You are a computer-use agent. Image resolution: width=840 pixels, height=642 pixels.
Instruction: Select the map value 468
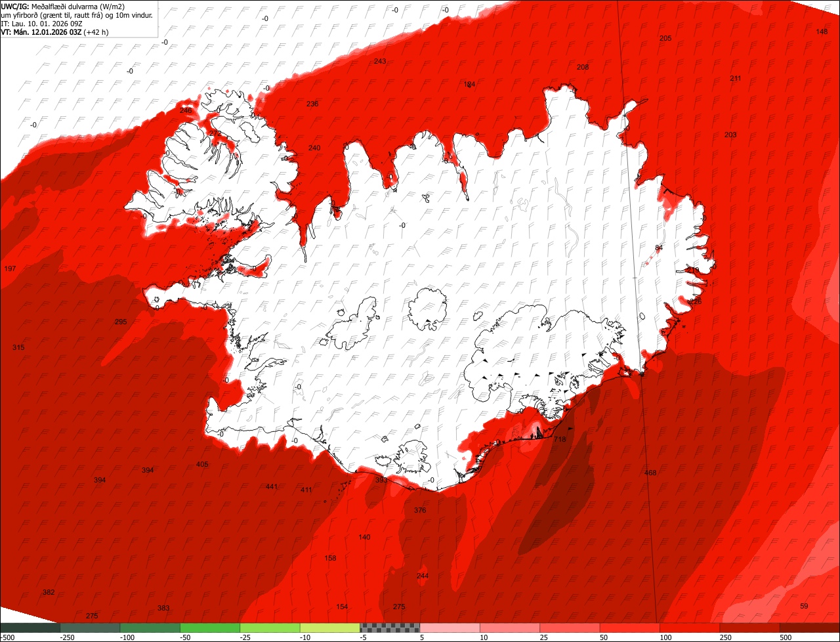650,473
